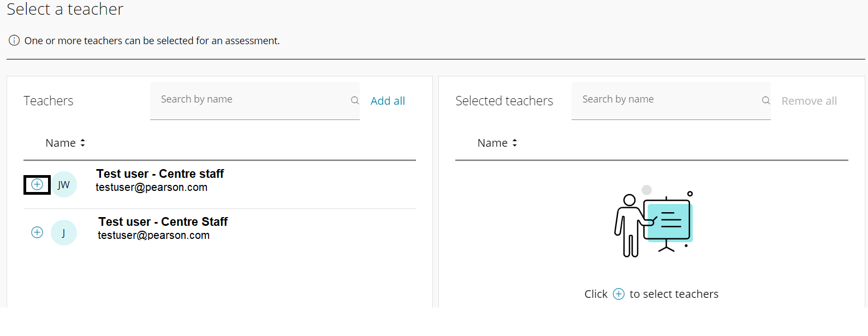
Task: Click the magnifier in Teachers search box
Action: click(x=355, y=100)
